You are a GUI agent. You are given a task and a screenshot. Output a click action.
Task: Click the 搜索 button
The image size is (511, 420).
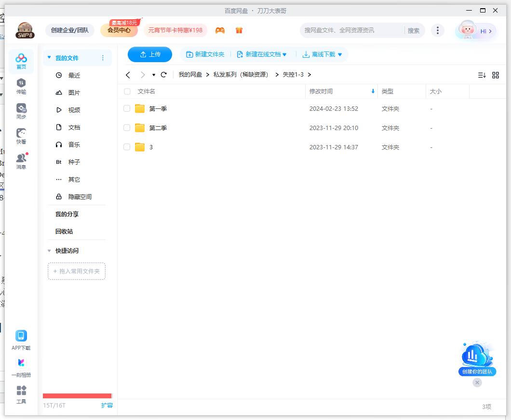pos(414,31)
